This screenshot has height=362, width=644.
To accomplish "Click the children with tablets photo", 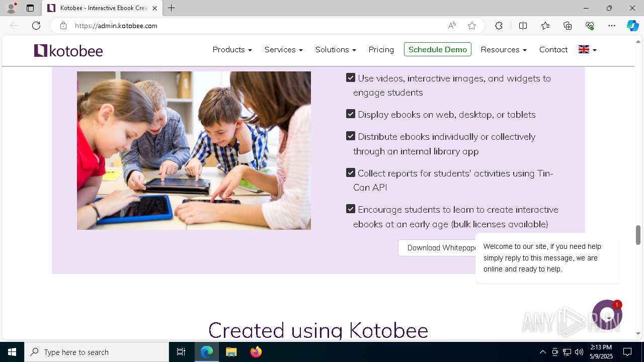I will click(194, 150).
